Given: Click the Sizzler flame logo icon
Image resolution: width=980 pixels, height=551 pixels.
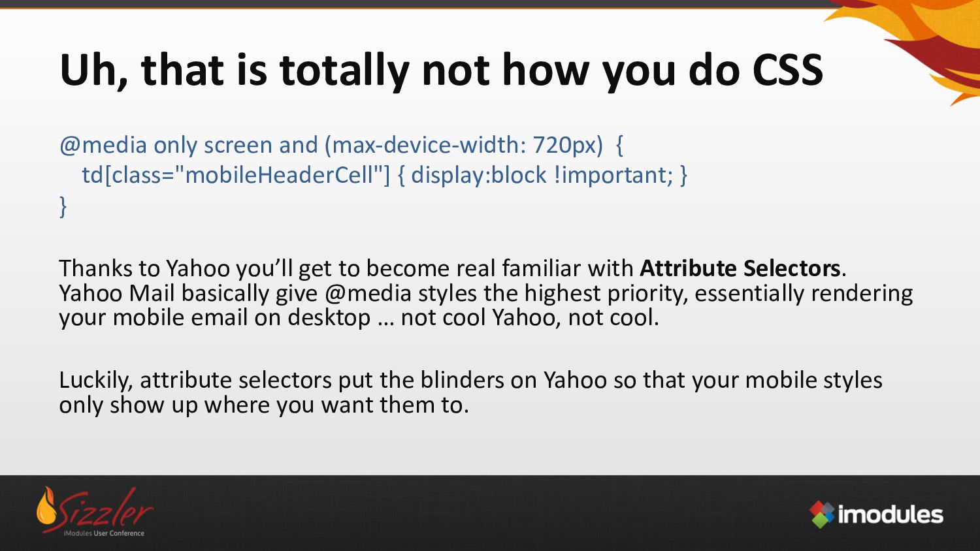Looking at the screenshot, I should 46,507.
